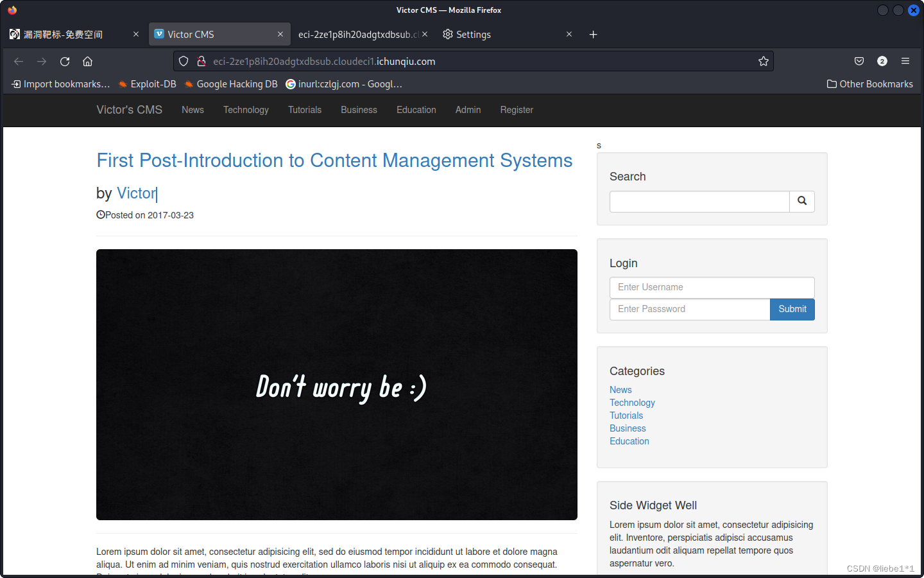Open Technology in the top navbar
The image size is (924, 578).
pyautogui.click(x=246, y=110)
